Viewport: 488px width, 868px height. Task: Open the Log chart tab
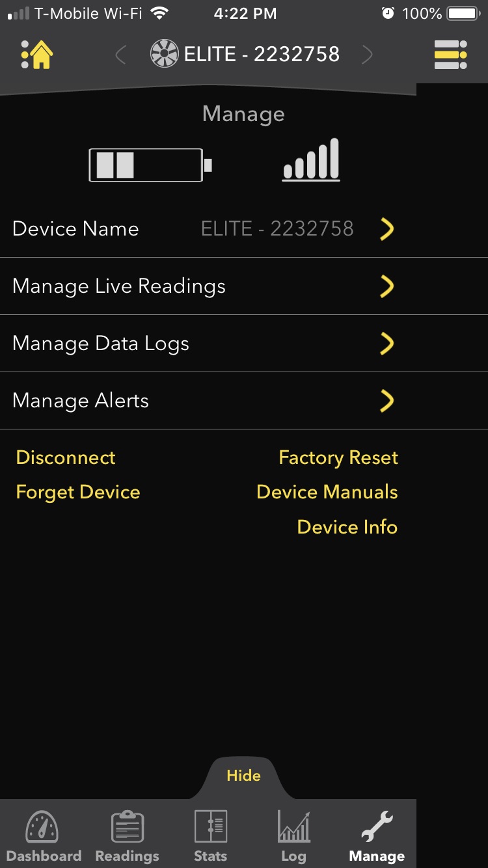pos(293,835)
